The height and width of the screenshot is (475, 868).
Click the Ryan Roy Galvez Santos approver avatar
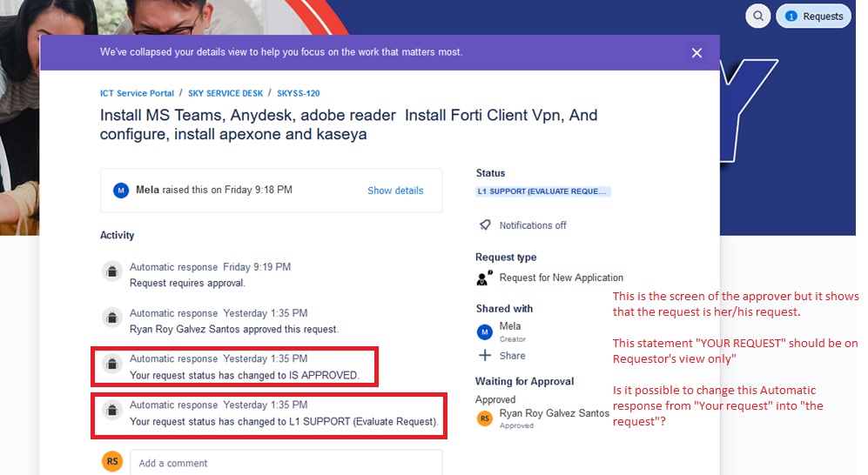pyautogui.click(x=484, y=418)
